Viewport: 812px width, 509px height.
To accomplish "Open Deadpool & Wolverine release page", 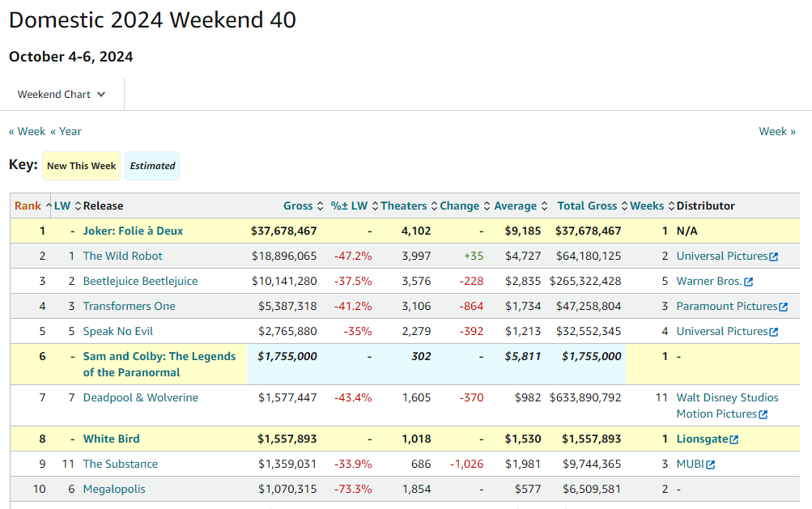I will click(x=141, y=397).
